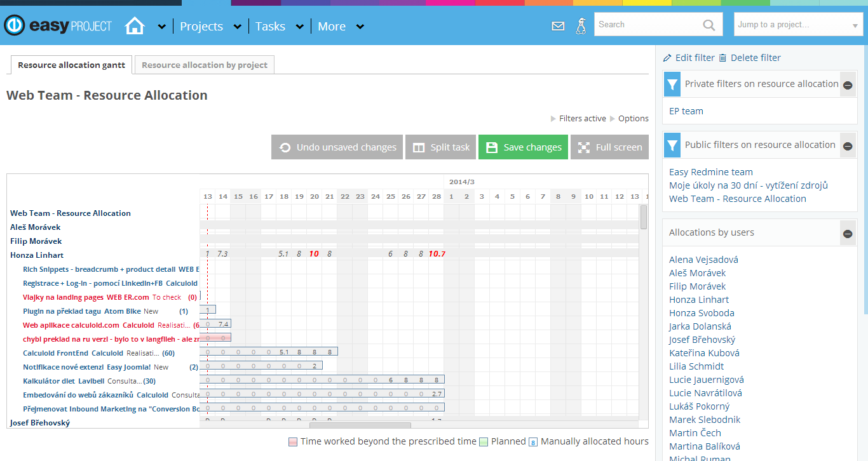Image resolution: width=868 pixels, height=461 pixels.
Task: Open Moje úkoly na 30 dní filter
Action: pos(749,185)
